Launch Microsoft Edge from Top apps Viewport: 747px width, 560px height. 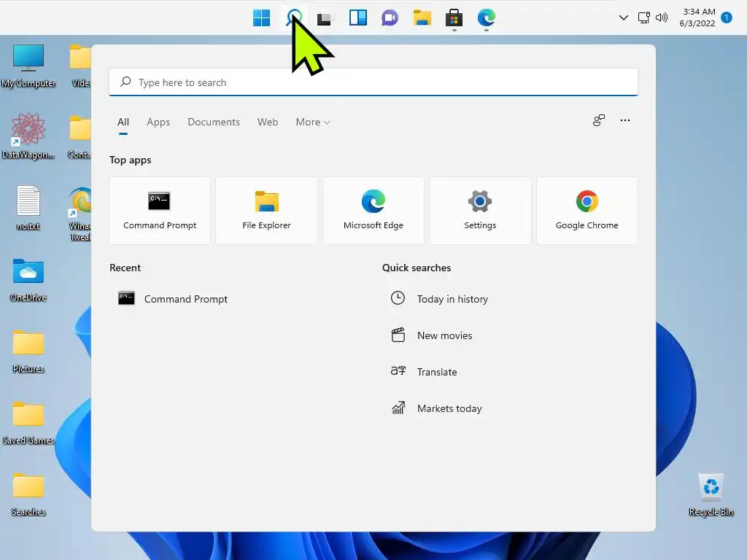click(x=373, y=211)
